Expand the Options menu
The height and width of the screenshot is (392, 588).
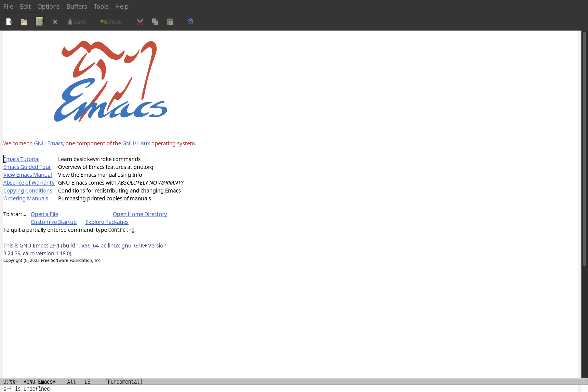pos(48,6)
